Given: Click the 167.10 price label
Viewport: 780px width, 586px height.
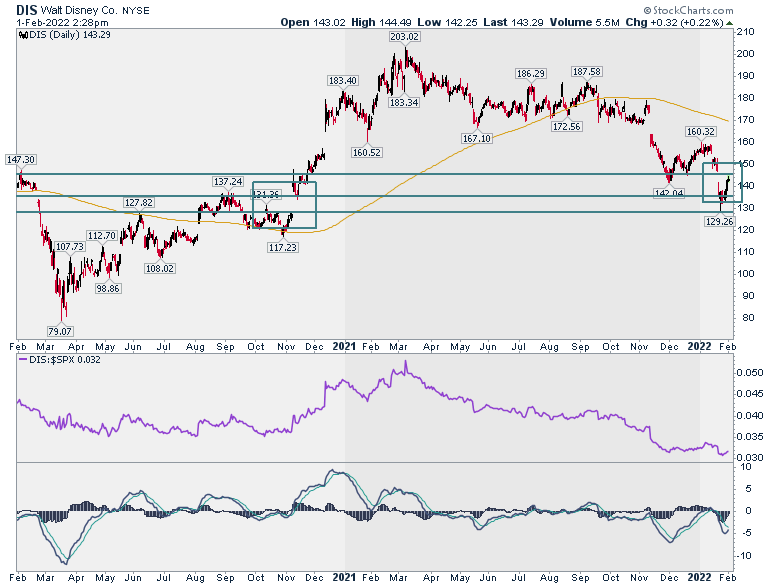Looking at the screenshot, I should [477, 138].
